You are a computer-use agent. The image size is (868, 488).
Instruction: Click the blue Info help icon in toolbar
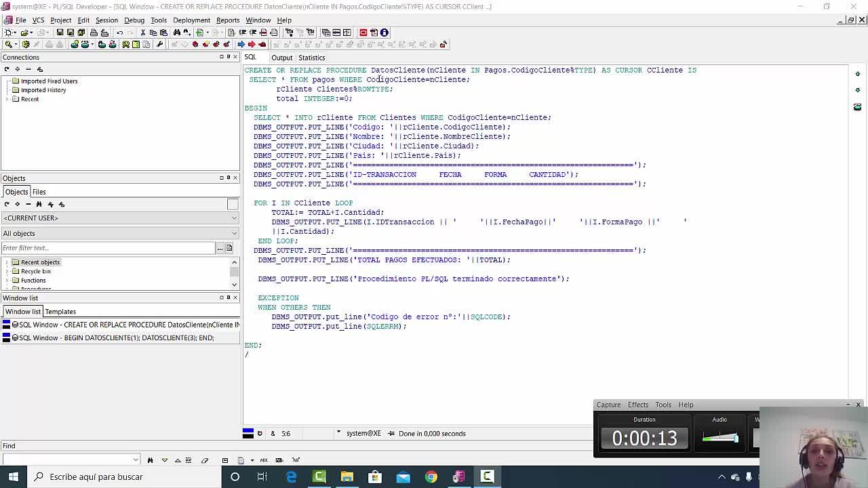tap(384, 33)
